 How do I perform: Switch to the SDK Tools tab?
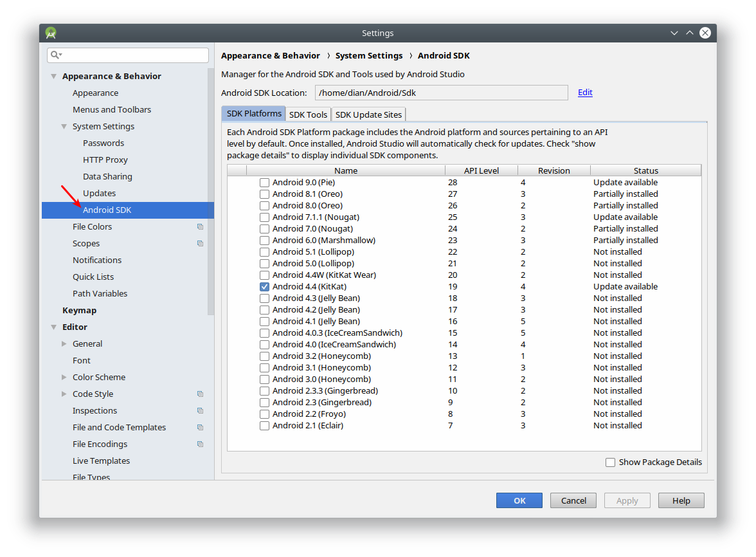pos(308,114)
